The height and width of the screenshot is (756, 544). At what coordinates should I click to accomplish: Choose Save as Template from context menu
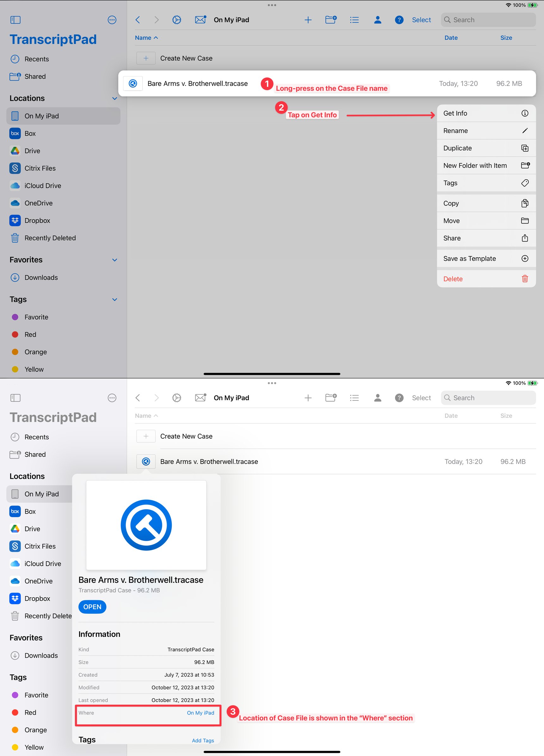[x=485, y=259]
